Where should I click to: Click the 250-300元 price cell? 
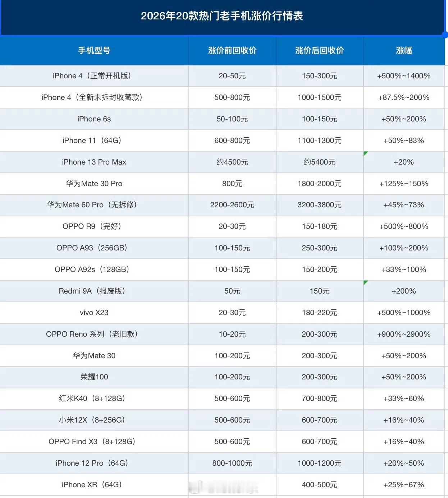click(320, 248)
